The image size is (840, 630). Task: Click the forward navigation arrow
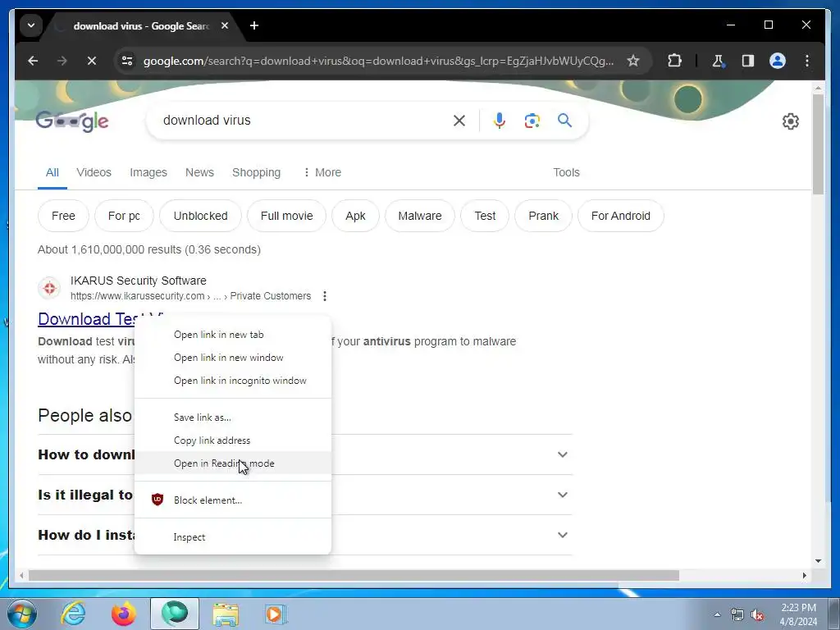click(x=62, y=61)
